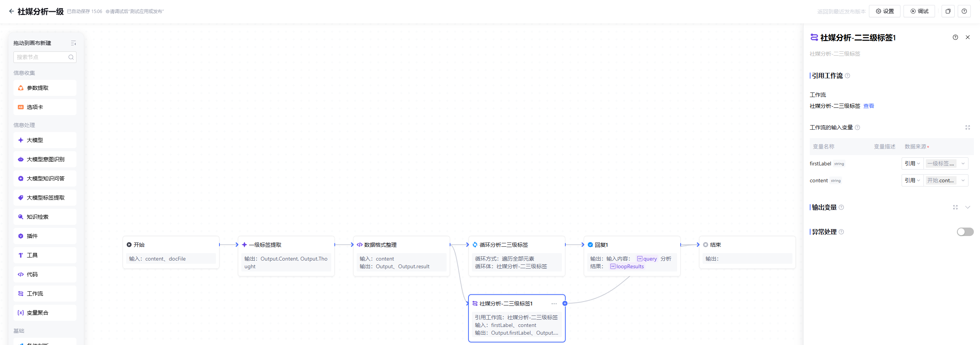Select the 大模型意图识别 node item
Viewport: 980px width, 345px height.
[45, 159]
